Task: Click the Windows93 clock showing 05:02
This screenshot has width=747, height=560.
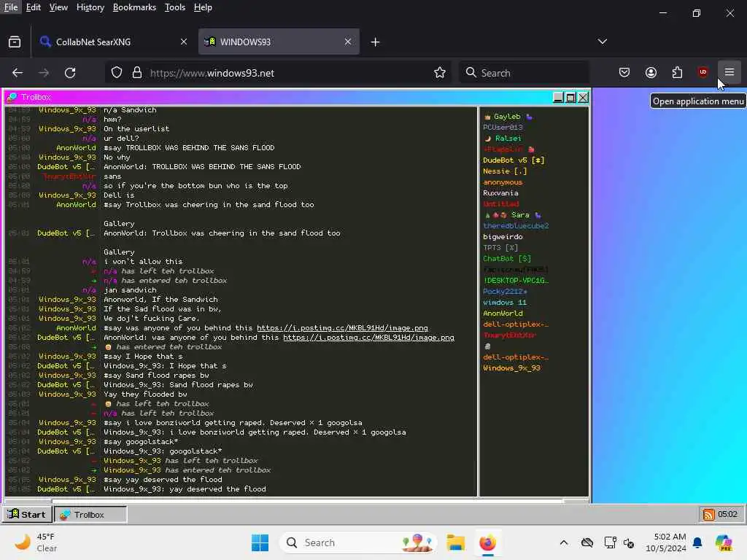Action: coord(727,514)
